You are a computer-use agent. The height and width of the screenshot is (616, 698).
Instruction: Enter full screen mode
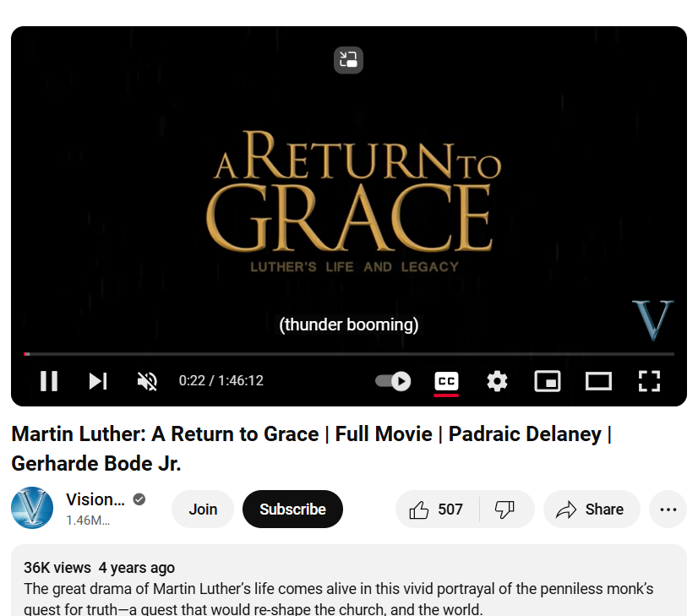point(649,381)
